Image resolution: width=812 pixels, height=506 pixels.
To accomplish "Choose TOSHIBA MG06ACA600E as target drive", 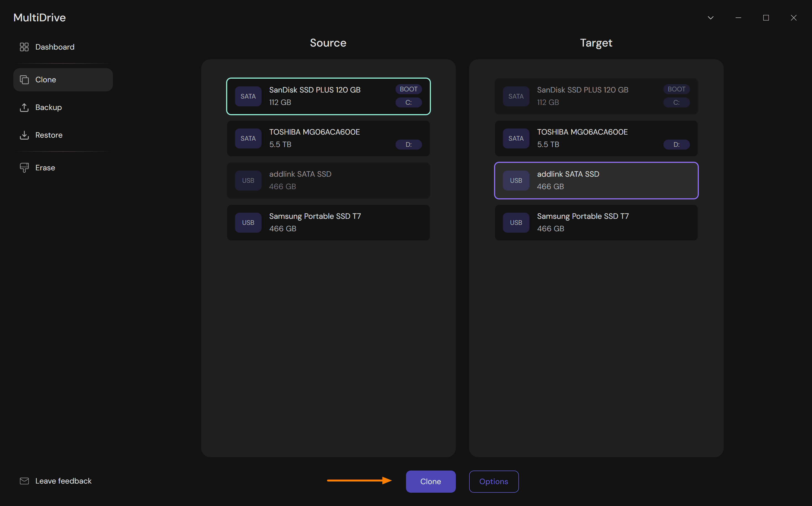I will 596,138.
